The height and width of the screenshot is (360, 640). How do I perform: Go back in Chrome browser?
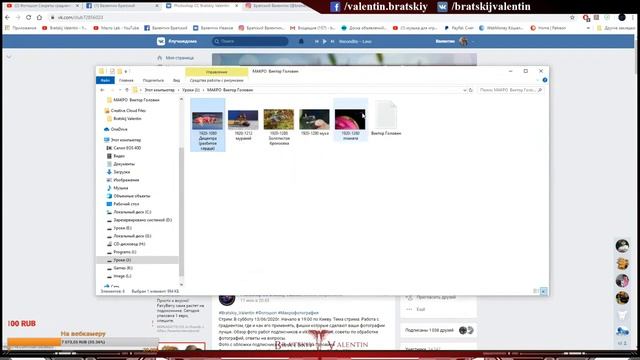click(7, 18)
